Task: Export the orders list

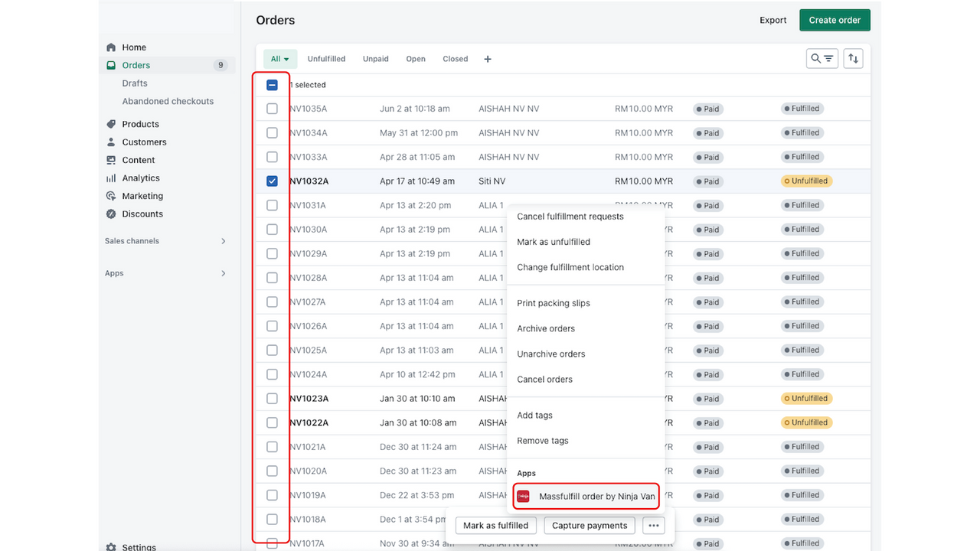Action: pos(773,20)
